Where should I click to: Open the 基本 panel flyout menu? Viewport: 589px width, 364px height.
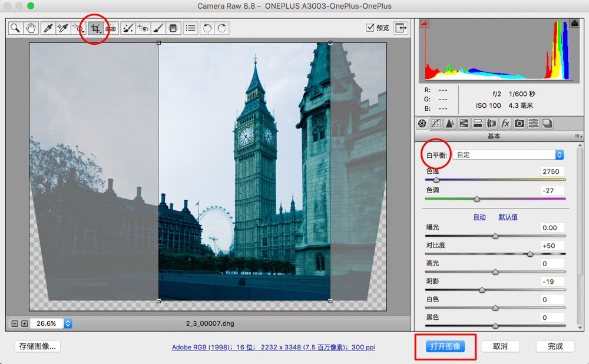point(578,136)
